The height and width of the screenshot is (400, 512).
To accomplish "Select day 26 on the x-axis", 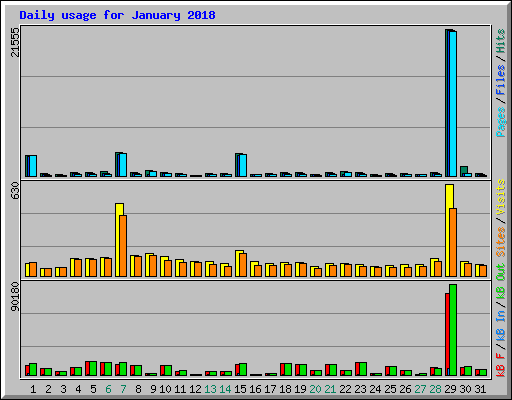I will [405, 389].
